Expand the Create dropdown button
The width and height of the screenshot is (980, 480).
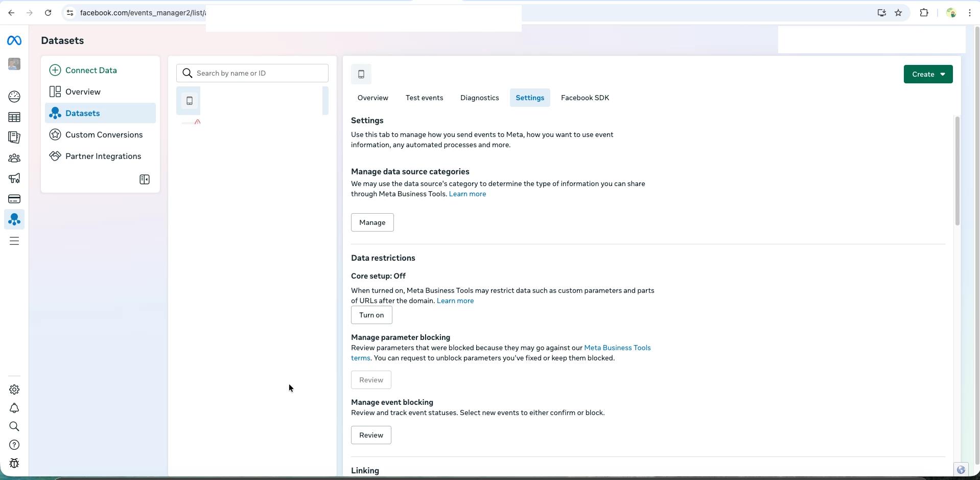click(x=928, y=74)
